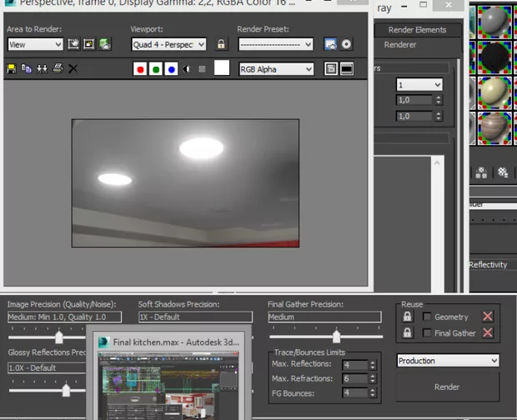Click the Save Image disk icon
Screen dimensions: 517x420
pyautogui.click(x=12, y=68)
